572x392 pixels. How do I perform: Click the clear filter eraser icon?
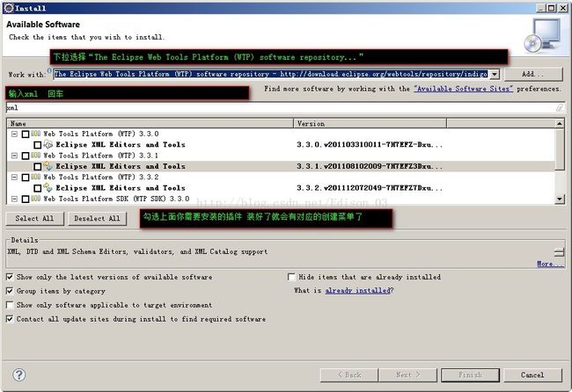click(x=559, y=108)
